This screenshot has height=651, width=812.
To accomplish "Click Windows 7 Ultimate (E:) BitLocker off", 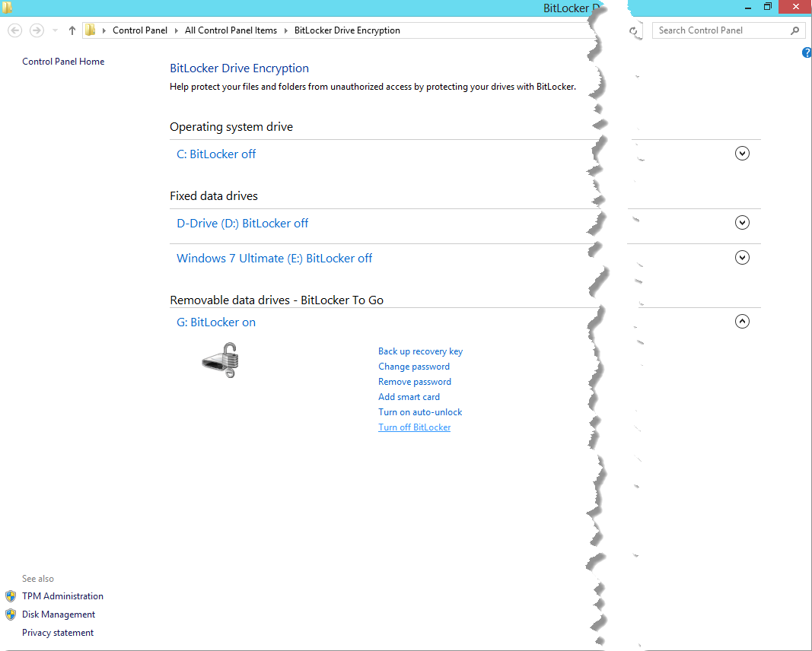I will (x=275, y=259).
